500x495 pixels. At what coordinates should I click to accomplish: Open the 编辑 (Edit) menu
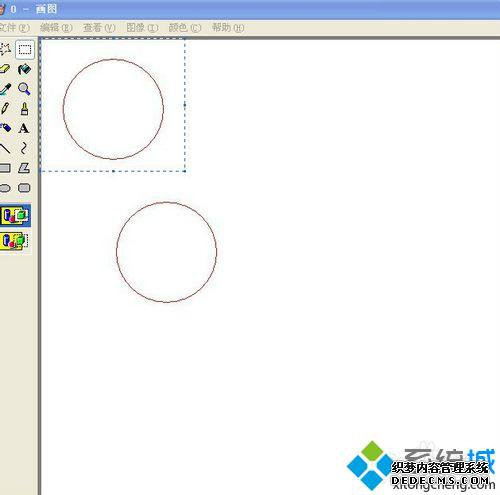pyautogui.click(x=56, y=27)
